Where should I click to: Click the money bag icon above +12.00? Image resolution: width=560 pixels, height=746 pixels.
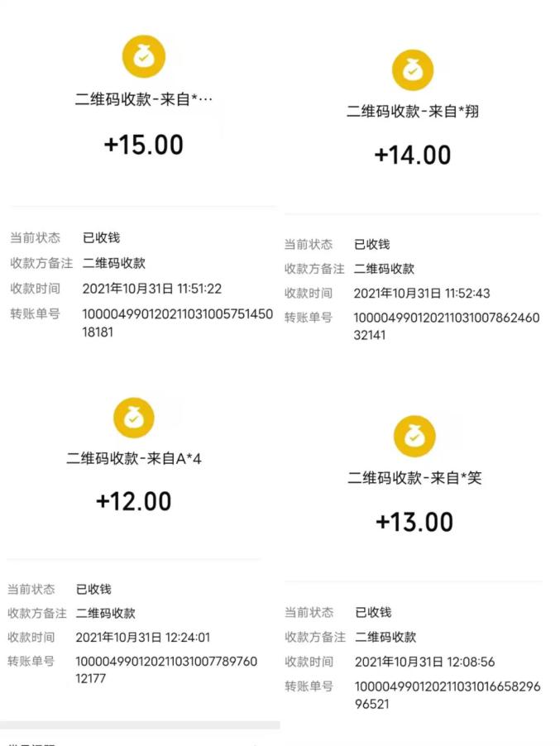click(x=134, y=418)
